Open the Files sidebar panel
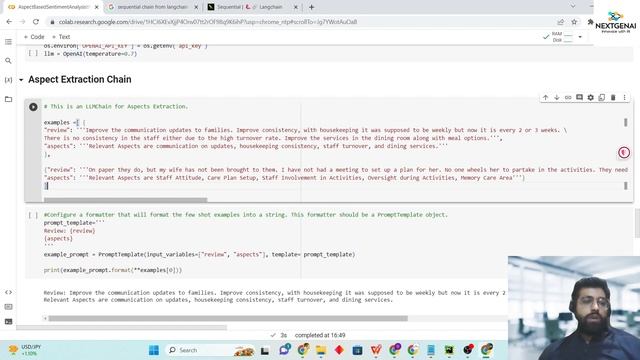 [x=8, y=99]
